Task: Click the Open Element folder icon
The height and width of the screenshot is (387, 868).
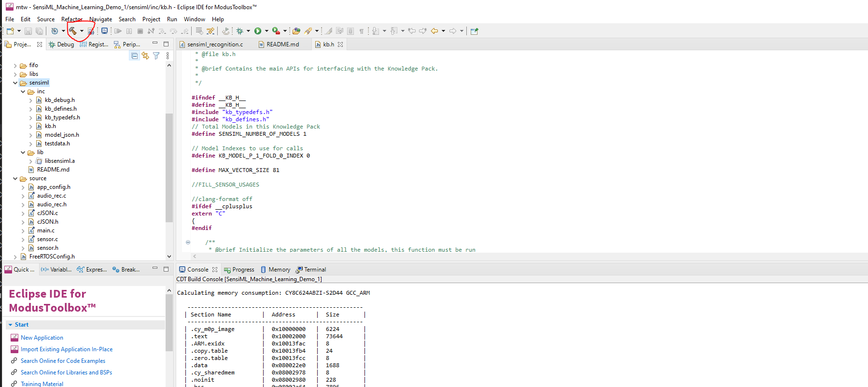Action: click(x=296, y=31)
